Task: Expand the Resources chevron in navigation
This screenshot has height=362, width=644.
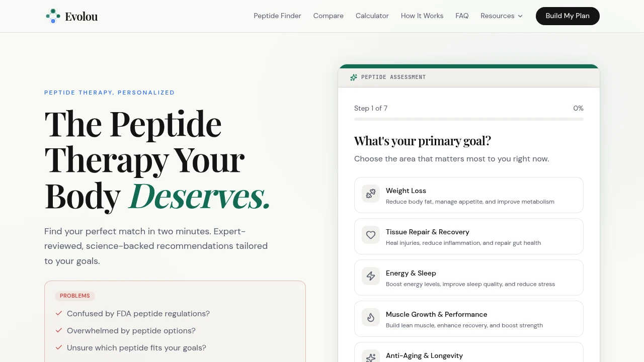Action: point(519,16)
